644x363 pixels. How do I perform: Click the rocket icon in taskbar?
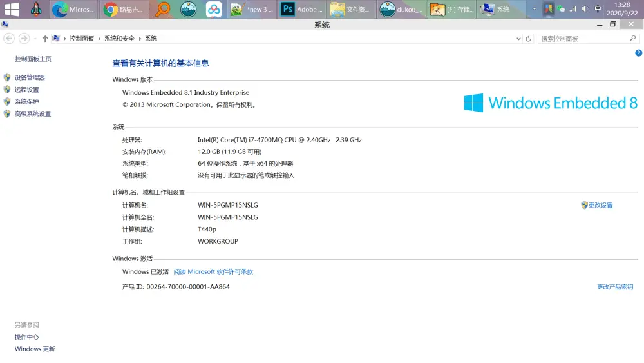(x=37, y=9)
